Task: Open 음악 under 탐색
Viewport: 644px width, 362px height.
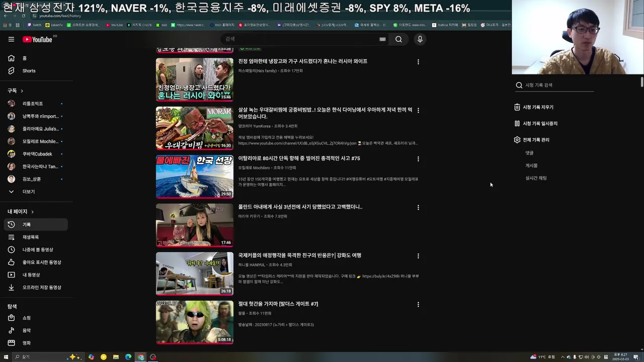Action: click(x=35, y=330)
